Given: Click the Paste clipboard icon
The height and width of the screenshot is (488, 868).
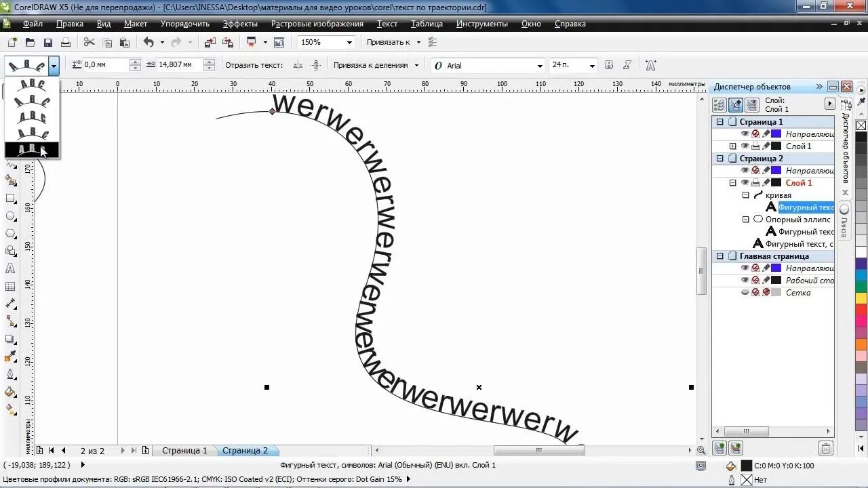Looking at the screenshot, I should click(124, 42).
